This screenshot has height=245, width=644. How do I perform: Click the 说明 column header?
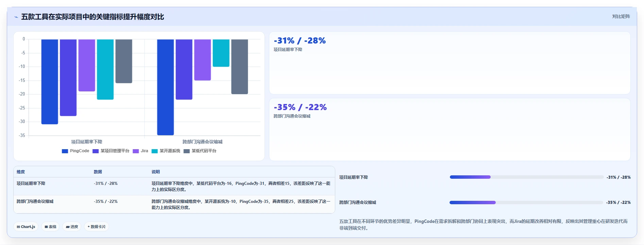tap(156, 172)
